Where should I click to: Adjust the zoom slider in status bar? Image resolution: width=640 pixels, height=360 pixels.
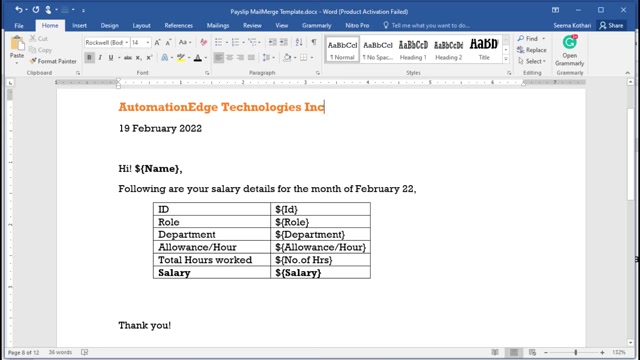[576, 352]
